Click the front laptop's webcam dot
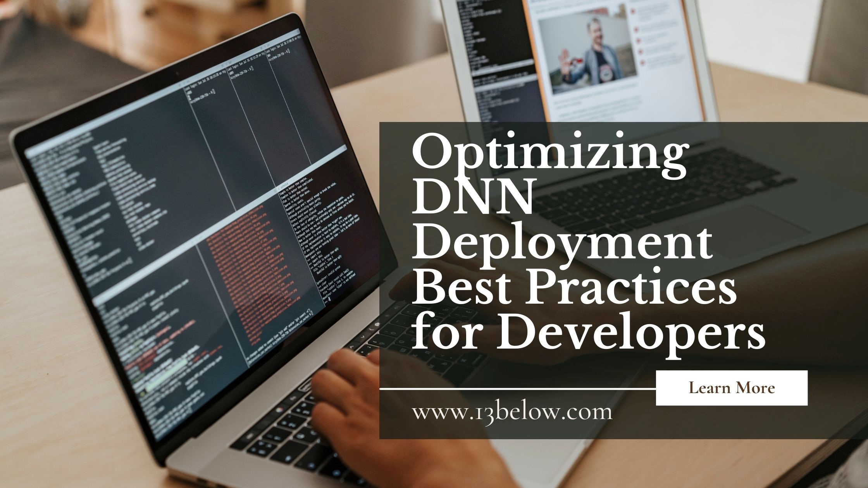Image resolution: width=868 pixels, height=488 pixels. (177, 73)
